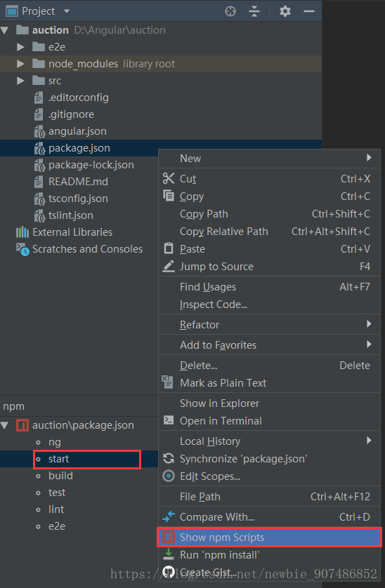Open Project panel settings gear

click(285, 11)
